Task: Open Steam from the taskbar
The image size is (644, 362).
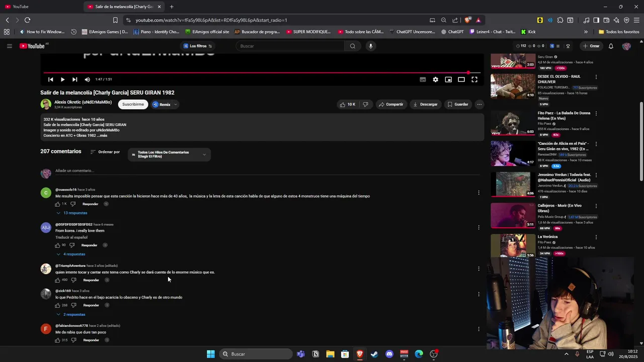Action: 374,354
